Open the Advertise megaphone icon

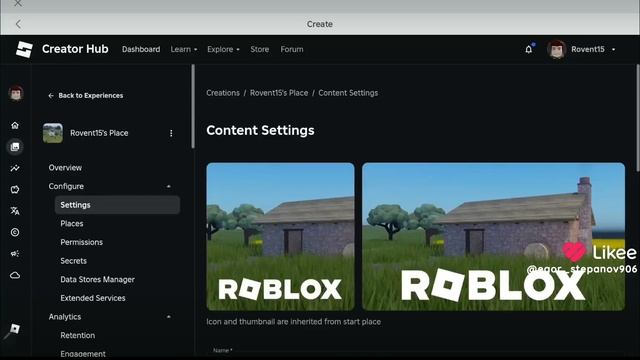(x=15, y=254)
